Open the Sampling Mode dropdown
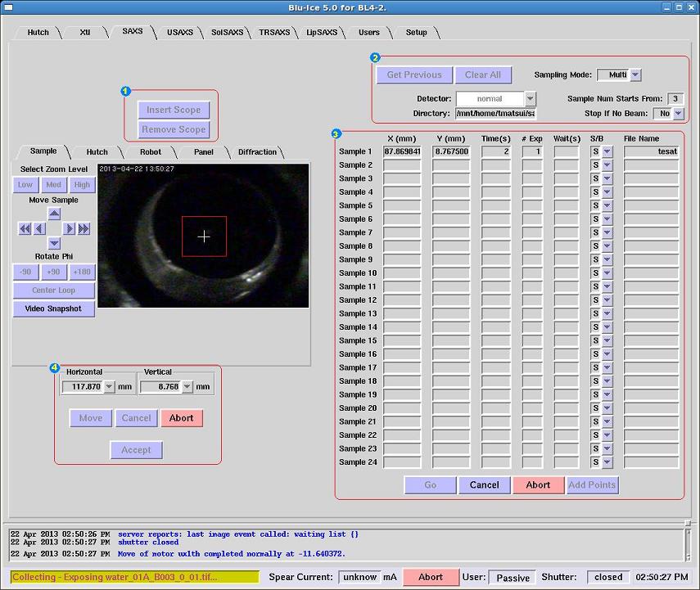 (x=635, y=74)
